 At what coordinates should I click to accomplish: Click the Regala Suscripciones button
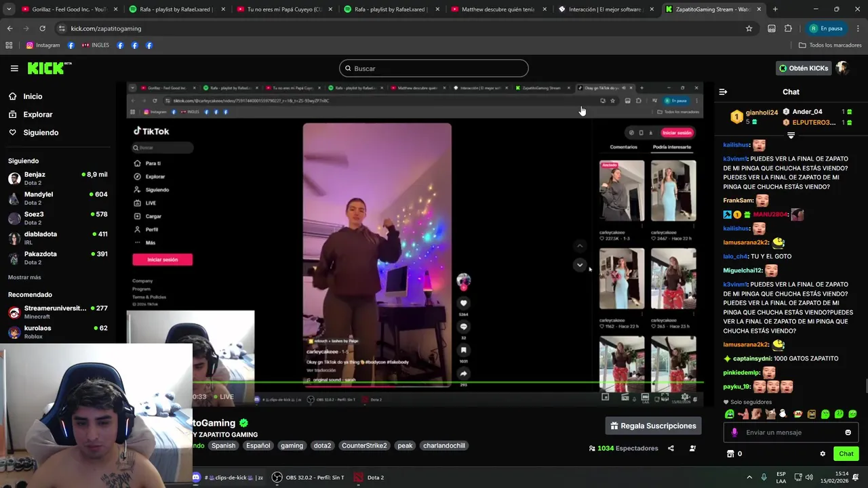pos(653,426)
